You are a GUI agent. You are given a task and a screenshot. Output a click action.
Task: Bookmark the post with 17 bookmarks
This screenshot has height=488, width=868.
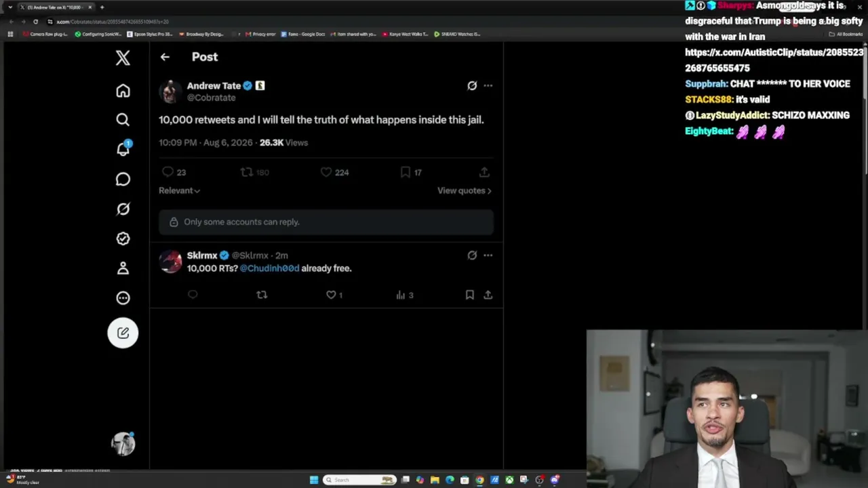[410, 172]
